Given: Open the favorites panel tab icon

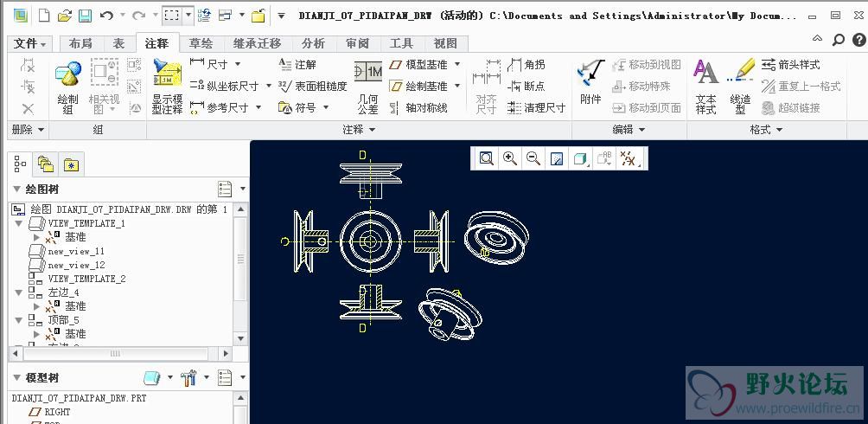Looking at the screenshot, I should [72, 164].
